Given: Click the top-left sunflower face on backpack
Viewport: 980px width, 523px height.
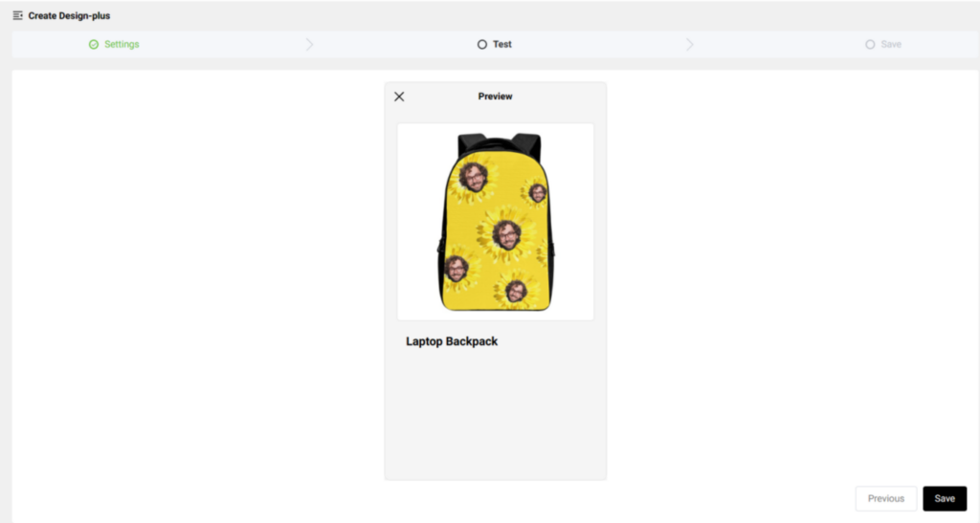Looking at the screenshot, I should 474,178.
